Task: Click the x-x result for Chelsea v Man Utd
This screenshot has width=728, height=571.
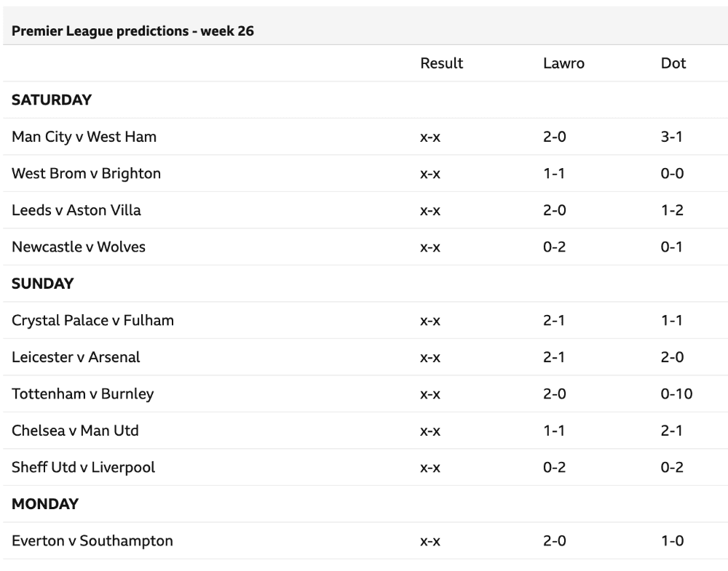Action: pos(430,431)
